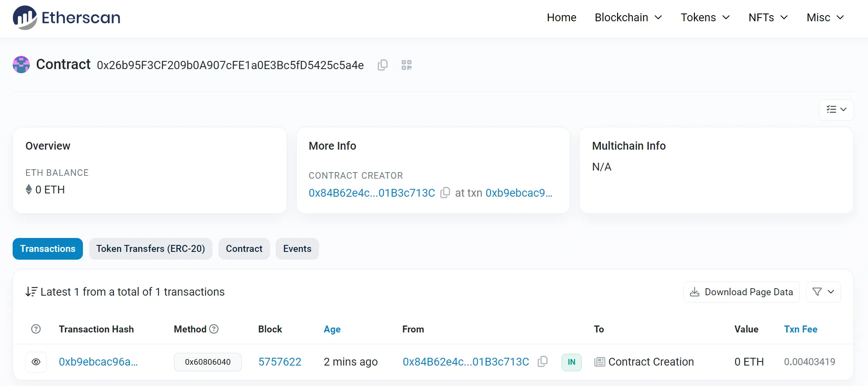Copy the contract creator address
868x386 pixels.
tap(445, 193)
